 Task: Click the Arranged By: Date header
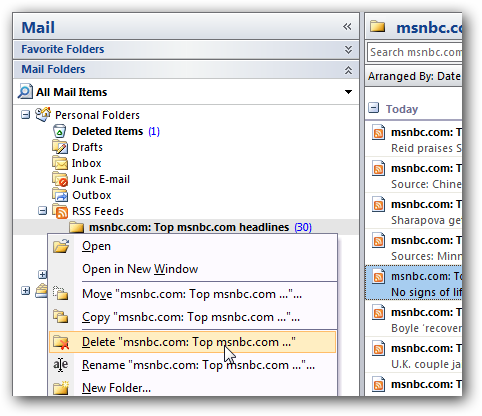414,76
